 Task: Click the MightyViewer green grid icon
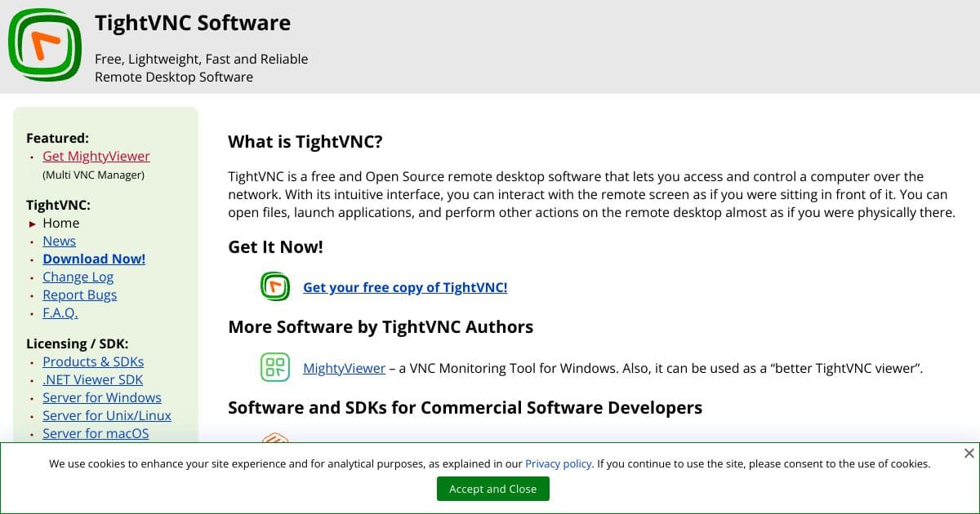coord(275,367)
